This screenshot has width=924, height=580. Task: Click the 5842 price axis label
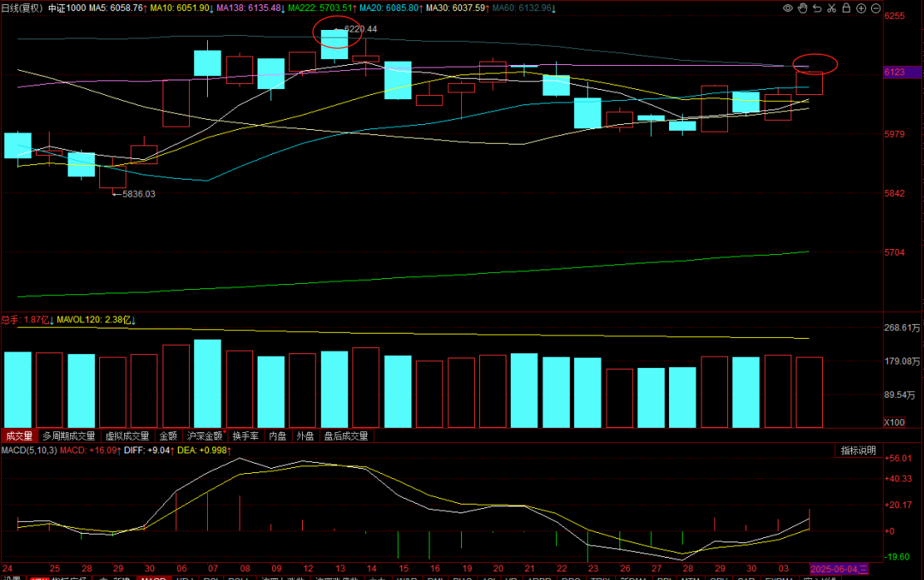895,193
